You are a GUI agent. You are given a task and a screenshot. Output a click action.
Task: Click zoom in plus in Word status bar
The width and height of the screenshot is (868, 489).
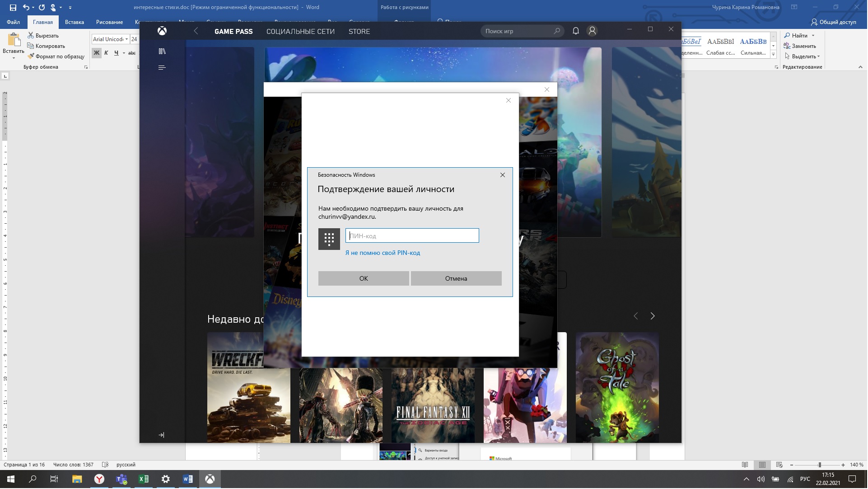(844, 465)
